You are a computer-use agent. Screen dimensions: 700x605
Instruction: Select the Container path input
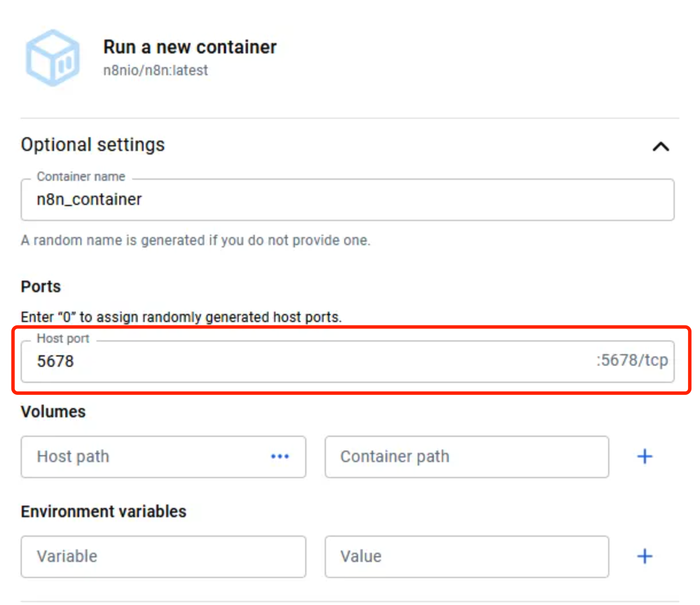point(466,457)
